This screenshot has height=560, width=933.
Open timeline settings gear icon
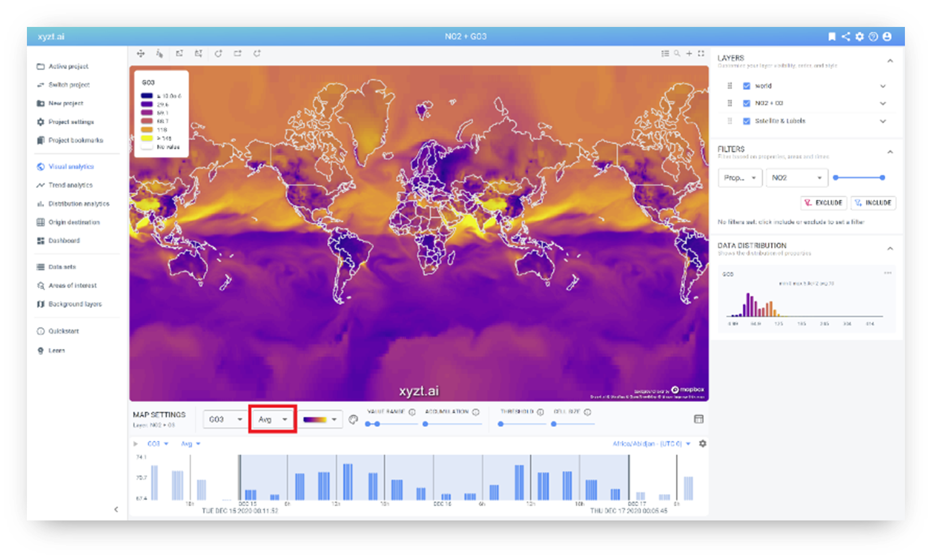click(x=702, y=444)
